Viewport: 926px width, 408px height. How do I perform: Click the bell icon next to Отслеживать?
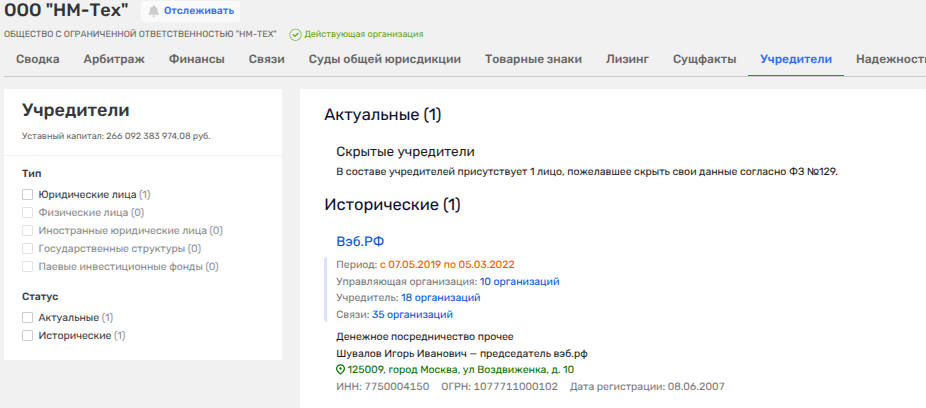click(154, 11)
